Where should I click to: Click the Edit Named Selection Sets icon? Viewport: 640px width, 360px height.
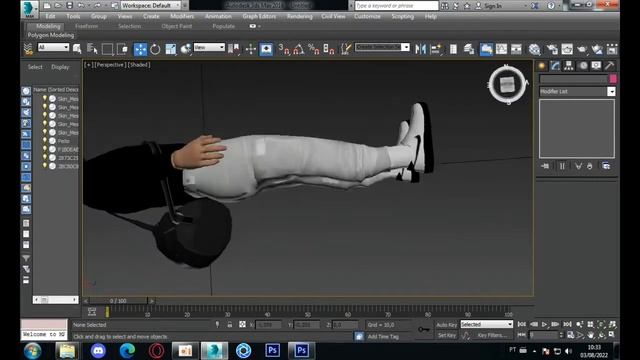point(345,49)
